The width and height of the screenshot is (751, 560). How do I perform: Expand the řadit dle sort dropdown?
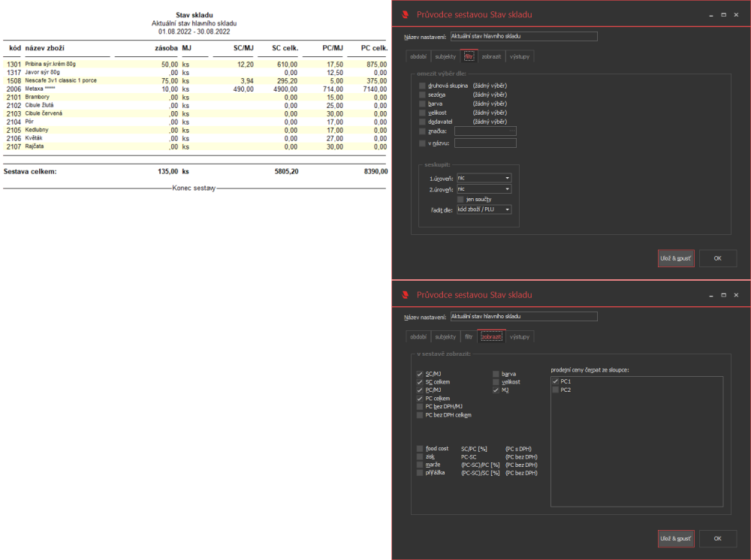(484, 209)
